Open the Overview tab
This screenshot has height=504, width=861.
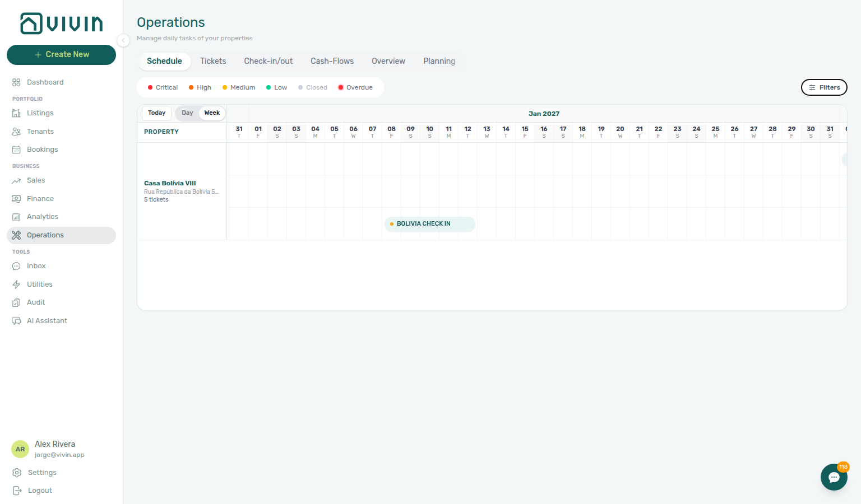point(388,61)
